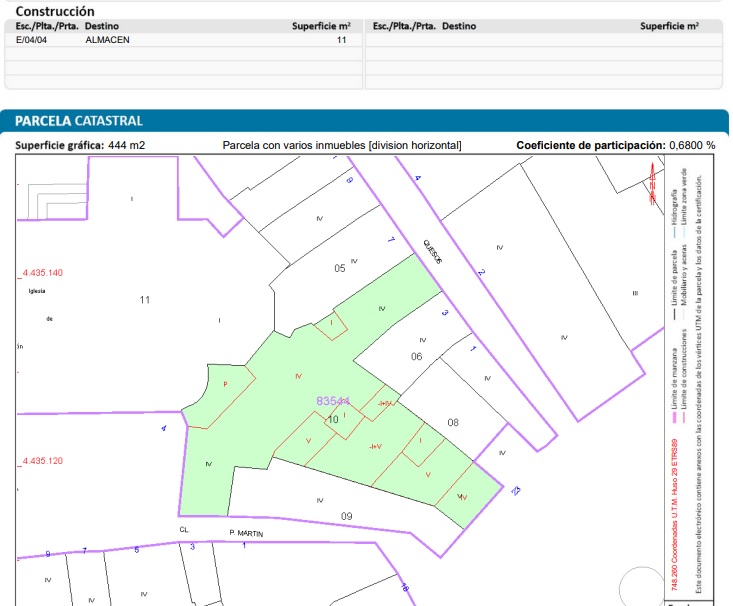Select parcel 09 on the map
Screen dimensions: 733x606
pos(346,516)
